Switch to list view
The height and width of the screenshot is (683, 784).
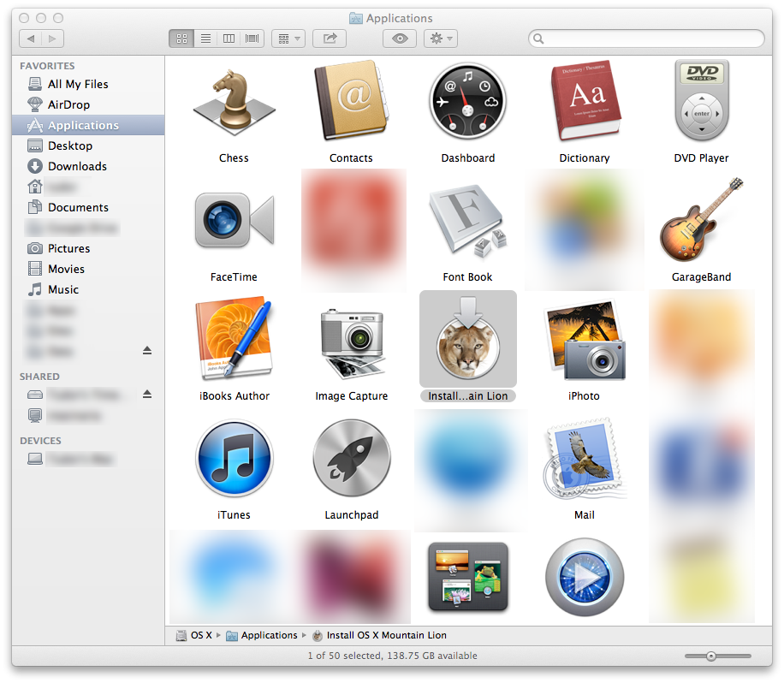[x=205, y=39]
